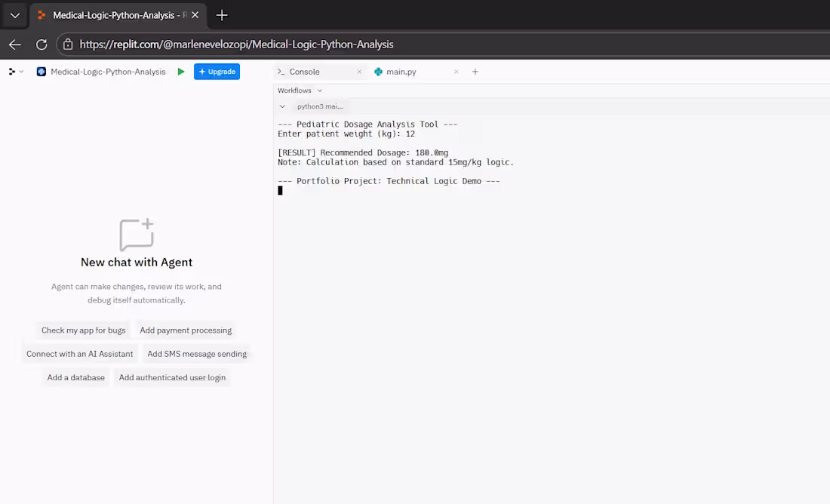
Task: Close the Console tab
Action: 359,72
